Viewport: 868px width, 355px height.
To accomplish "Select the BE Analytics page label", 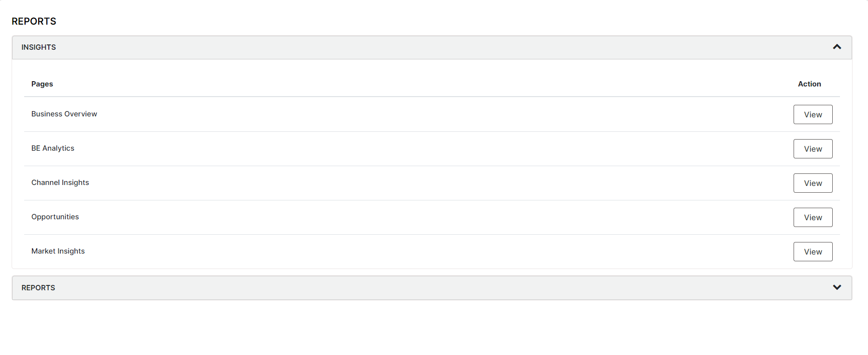I will pos(53,148).
